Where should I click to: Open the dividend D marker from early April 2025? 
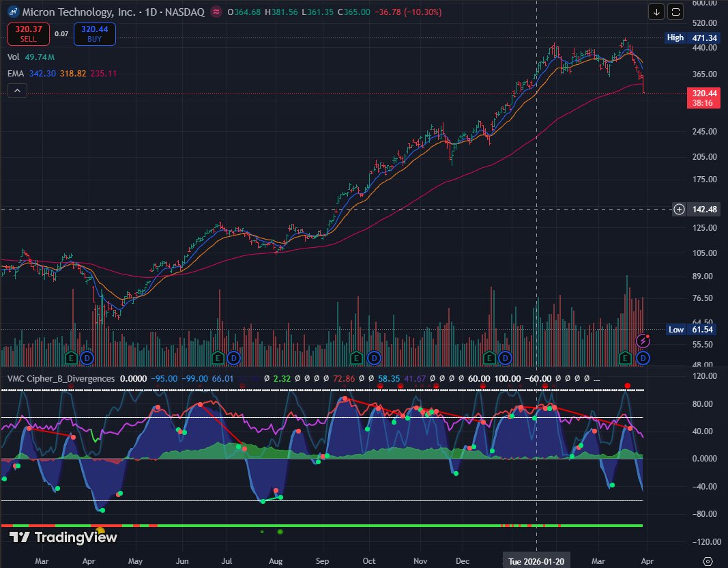point(87,358)
